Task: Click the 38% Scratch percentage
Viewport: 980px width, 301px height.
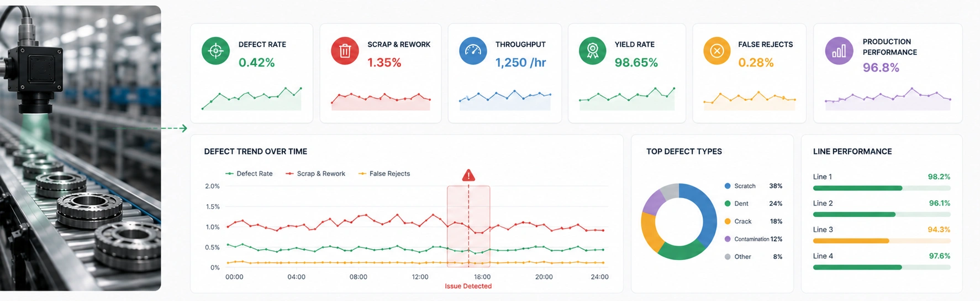Action: click(776, 186)
